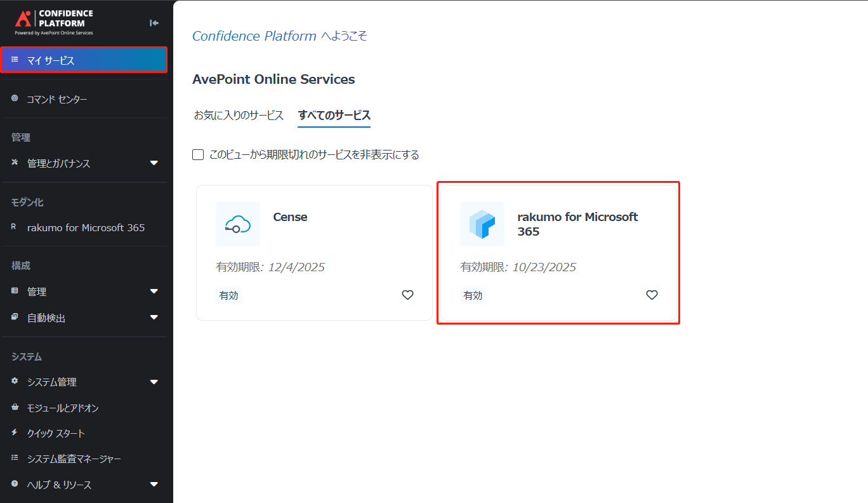Expand the 管理 dropdown arrow under 構成
The height and width of the screenshot is (503, 868).
pyautogui.click(x=154, y=292)
